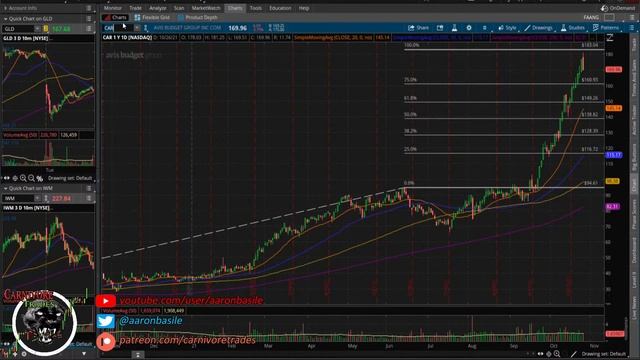Collapse the Quick Chart on IWM section

coord(5,189)
